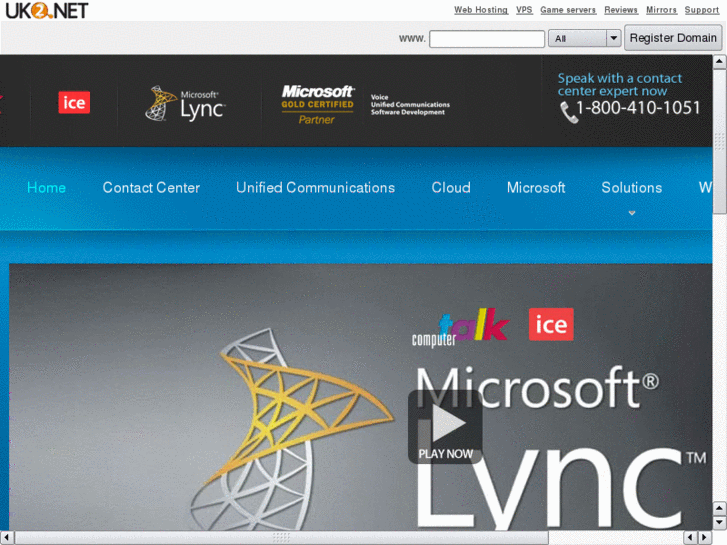Play the video with PLAY NOW button

(x=445, y=427)
